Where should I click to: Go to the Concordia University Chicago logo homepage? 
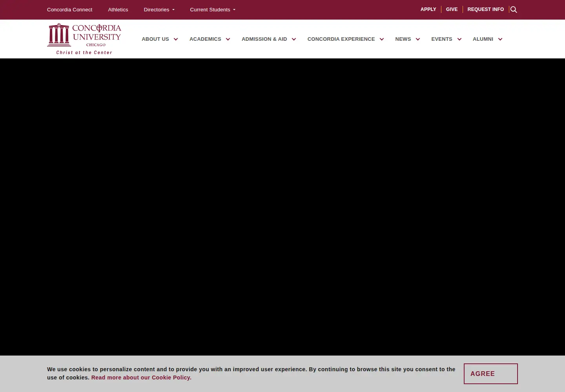[x=84, y=39]
